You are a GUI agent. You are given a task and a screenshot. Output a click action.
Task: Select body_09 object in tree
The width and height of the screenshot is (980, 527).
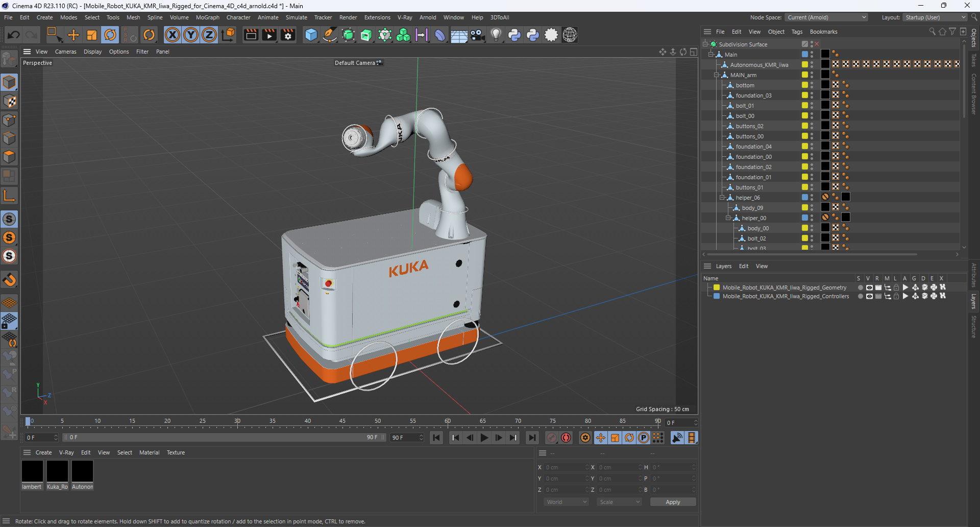(x=752, y=208)
